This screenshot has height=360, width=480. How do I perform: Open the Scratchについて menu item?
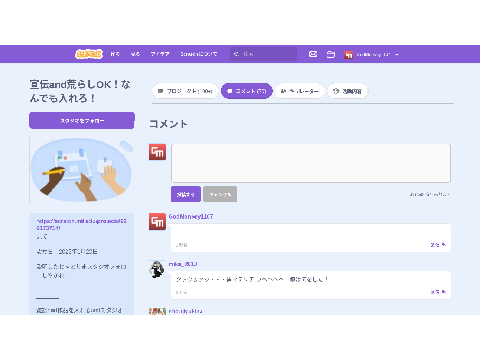(x=199, y=54)
